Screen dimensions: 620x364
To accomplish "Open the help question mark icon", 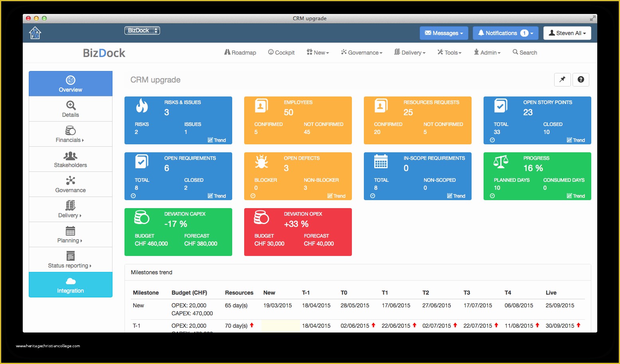I will [x=581, y=79].
